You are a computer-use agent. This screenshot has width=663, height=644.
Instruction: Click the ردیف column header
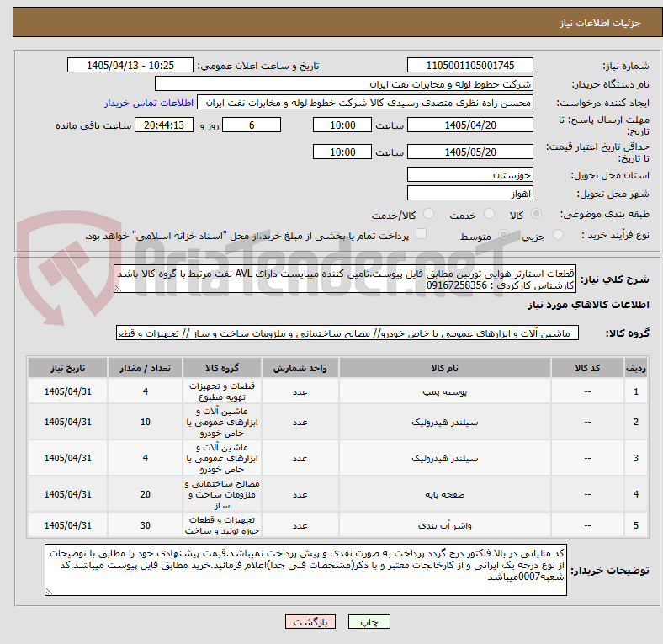[636, 368]
